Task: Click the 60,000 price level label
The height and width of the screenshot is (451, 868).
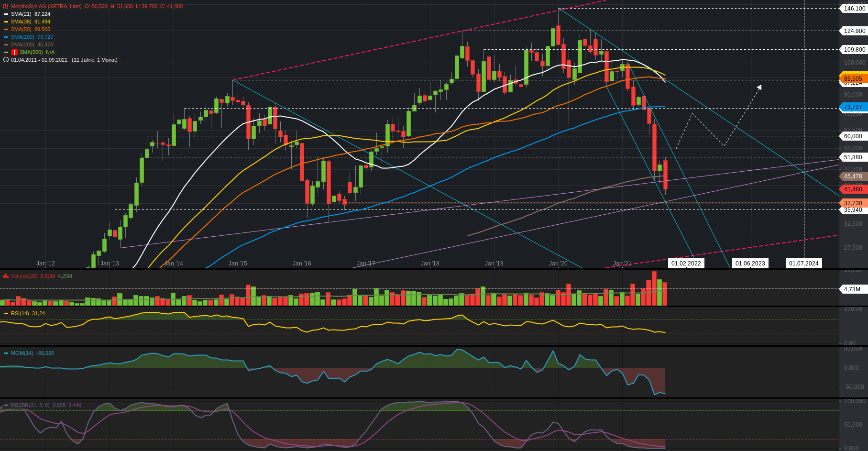Action: pyautogui.click(x=854, y=136)
